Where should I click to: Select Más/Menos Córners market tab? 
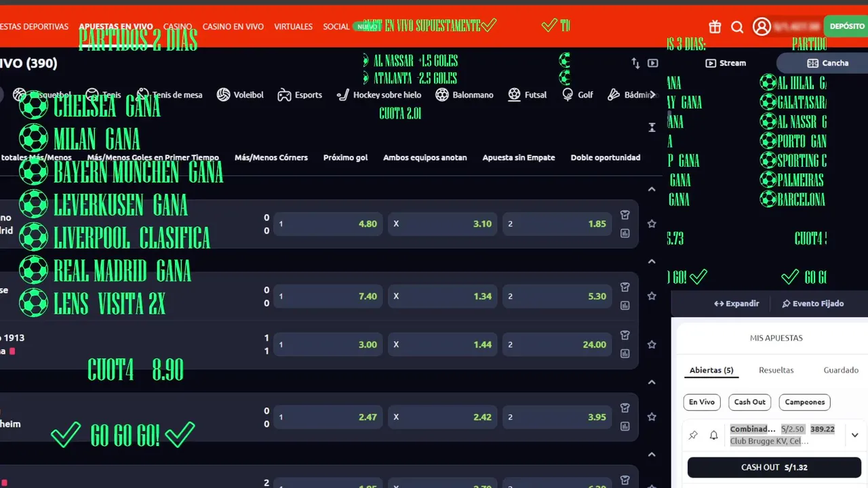click(271, 157)
